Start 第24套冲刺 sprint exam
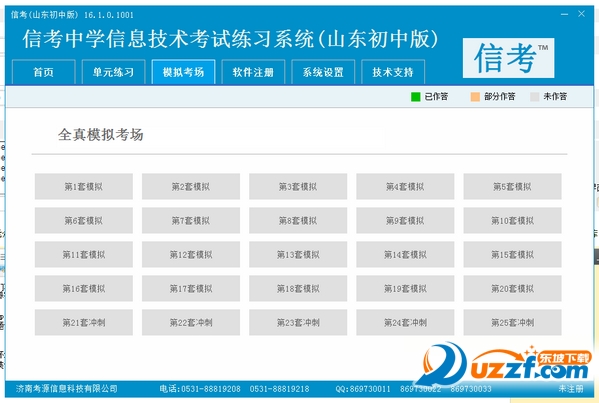This screenshot has height=403, width=599. click(x=405, y=322)
